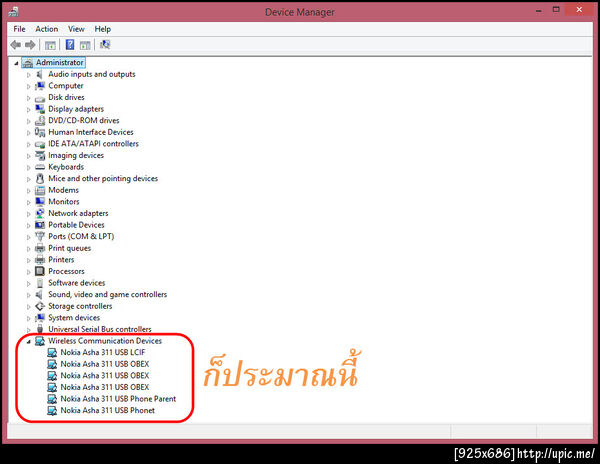600x464 pixels.
Task: Click the Keyboards icon
Action: [40, 167]
